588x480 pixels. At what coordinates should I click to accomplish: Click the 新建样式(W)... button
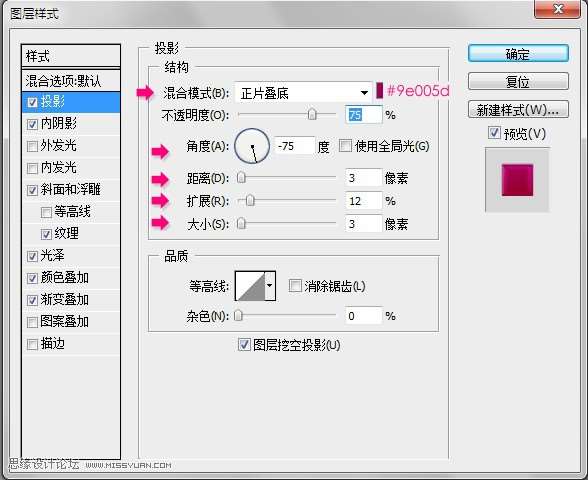click(518, 110)
